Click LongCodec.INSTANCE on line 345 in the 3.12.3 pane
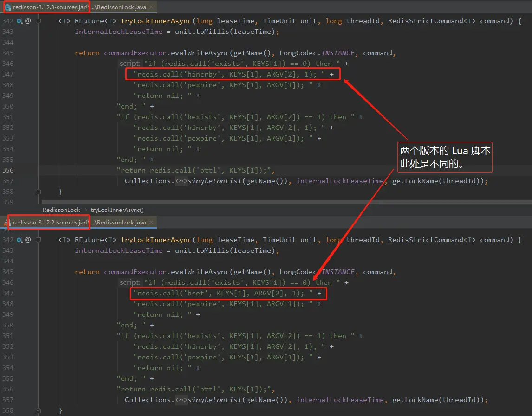 coord(317,53)
